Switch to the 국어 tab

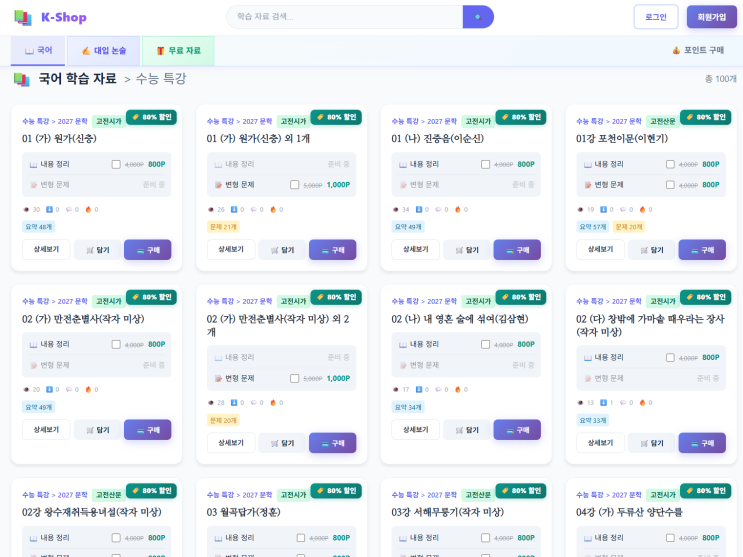pos(38,50)
